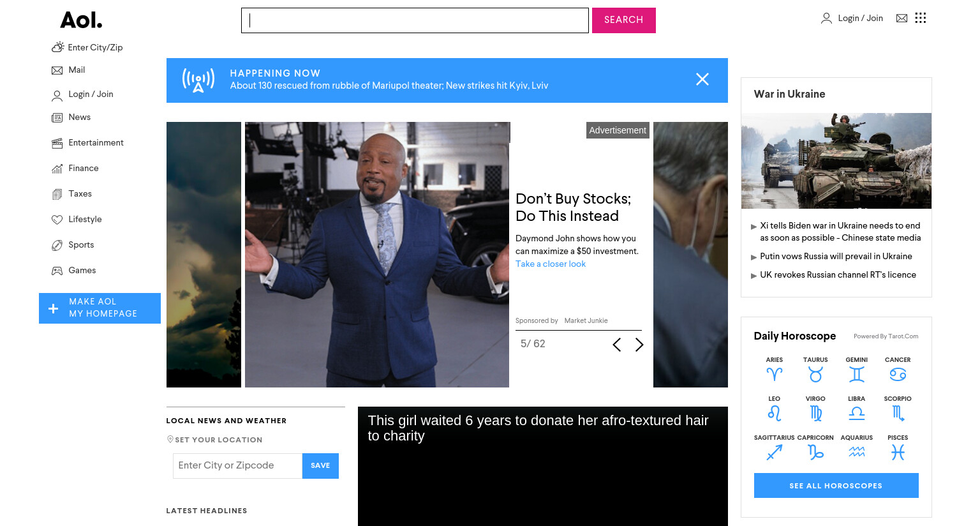Click the News newspaper icon
This screenshot has height=526, width=980.
pos(57,117)
